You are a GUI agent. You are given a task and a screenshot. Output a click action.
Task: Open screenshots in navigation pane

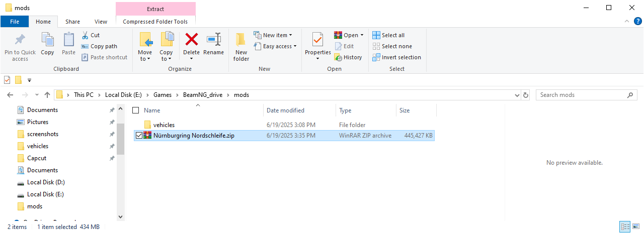click(x=43, y=134)
